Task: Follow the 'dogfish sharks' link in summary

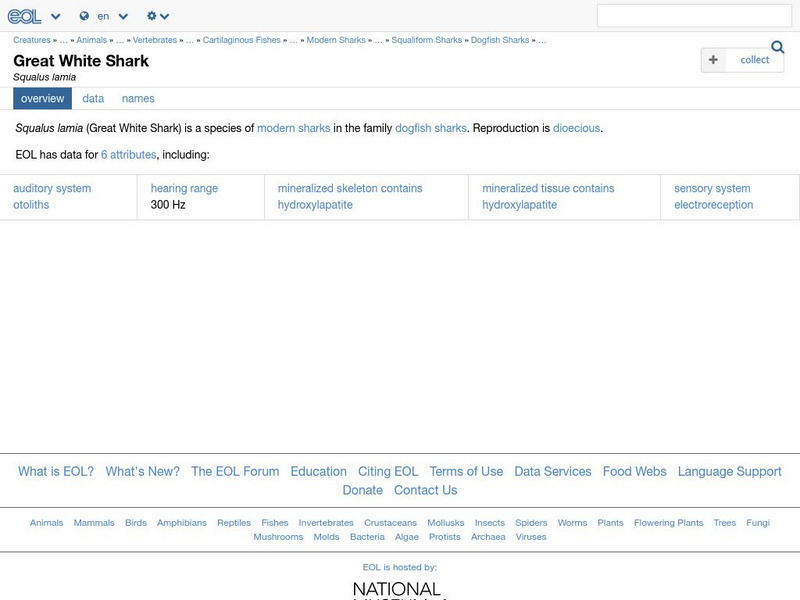Action: (x=431, y=128)
